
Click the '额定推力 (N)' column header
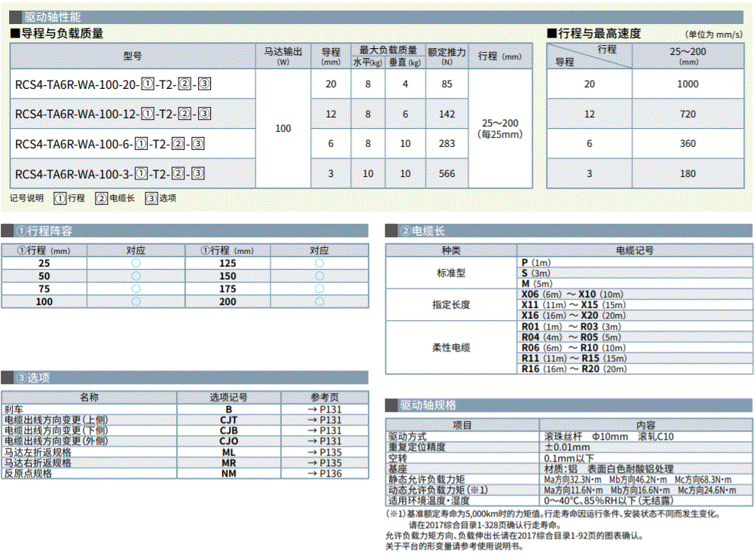(447, 56)
